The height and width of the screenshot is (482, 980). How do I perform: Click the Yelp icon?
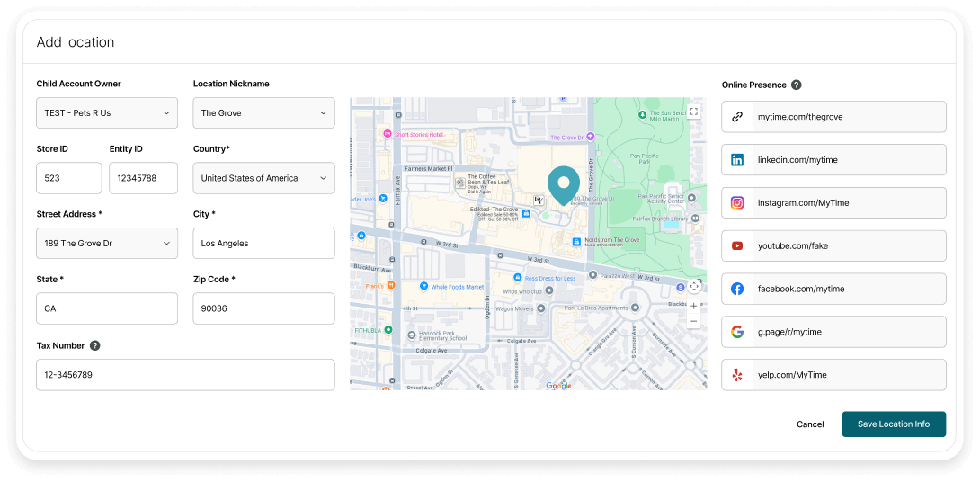pos(737,375)
